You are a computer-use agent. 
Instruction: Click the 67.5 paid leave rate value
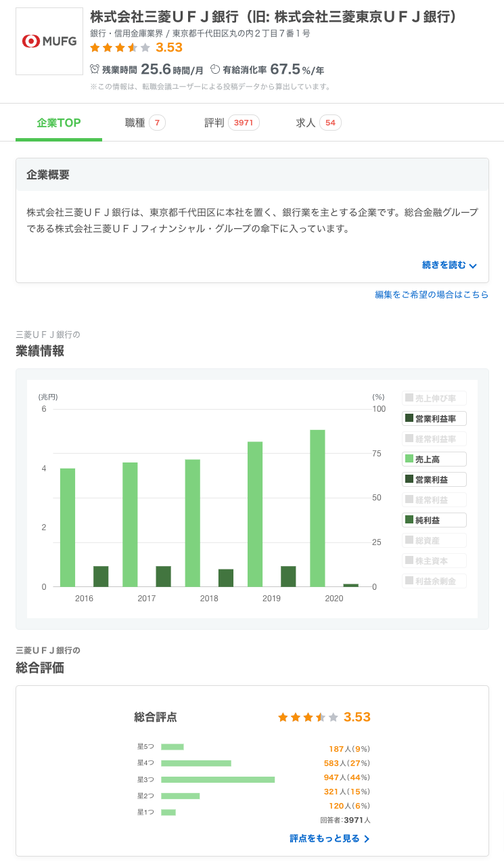click(285, 68)
